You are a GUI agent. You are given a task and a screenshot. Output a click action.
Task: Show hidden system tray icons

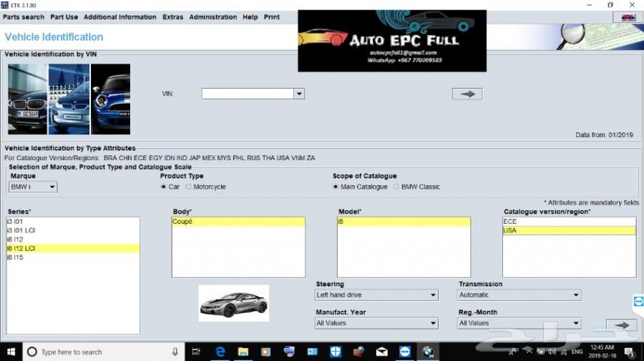[529, 352]
